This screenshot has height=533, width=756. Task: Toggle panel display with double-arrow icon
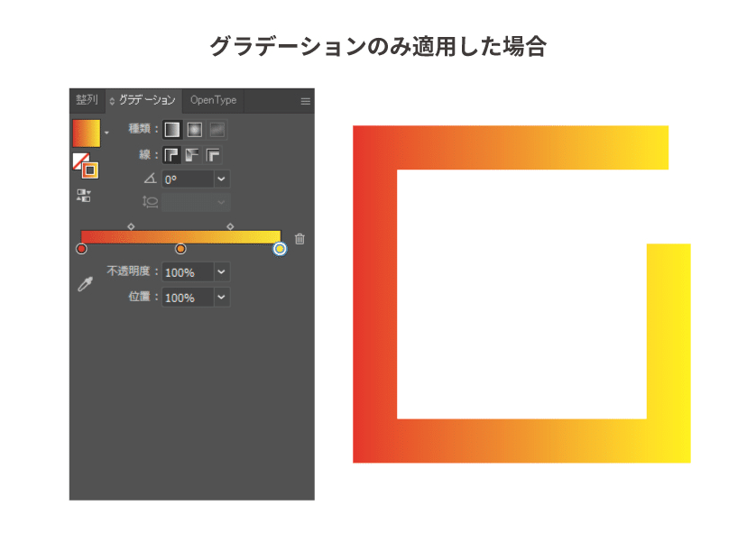coord(112,101)
